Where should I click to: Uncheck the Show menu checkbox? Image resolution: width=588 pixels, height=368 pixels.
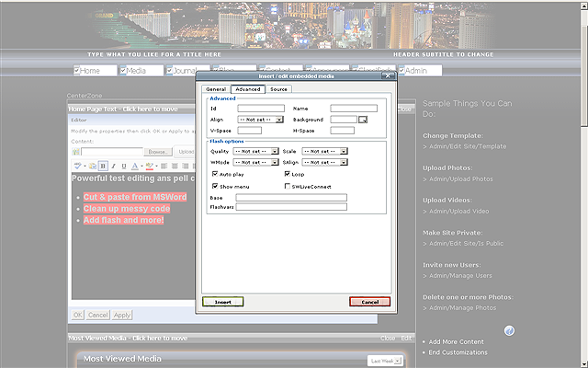pos(215,185)
